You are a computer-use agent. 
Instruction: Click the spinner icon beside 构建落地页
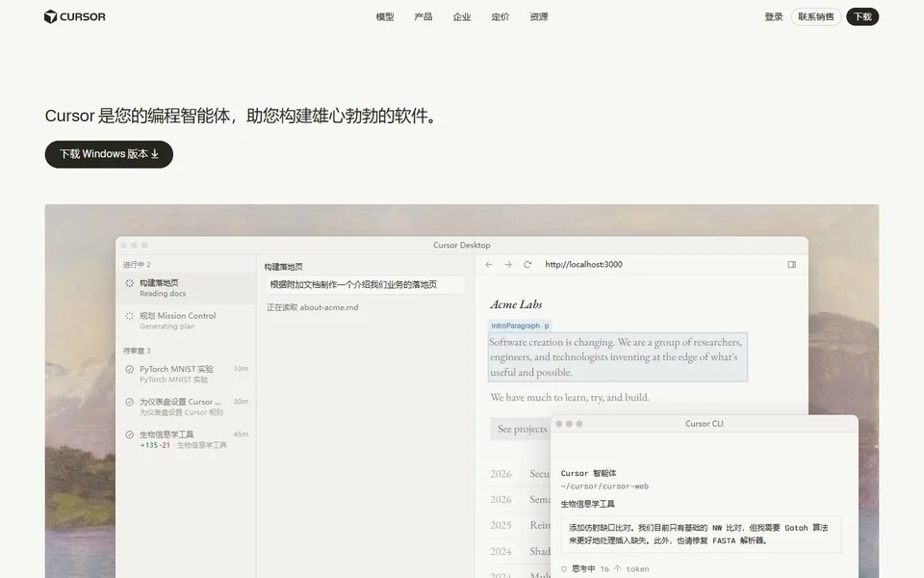[x=130, y=283]
